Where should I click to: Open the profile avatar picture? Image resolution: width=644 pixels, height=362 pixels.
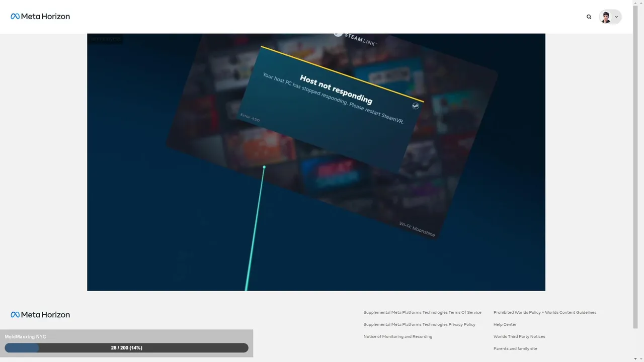click(x=606, y=17)
